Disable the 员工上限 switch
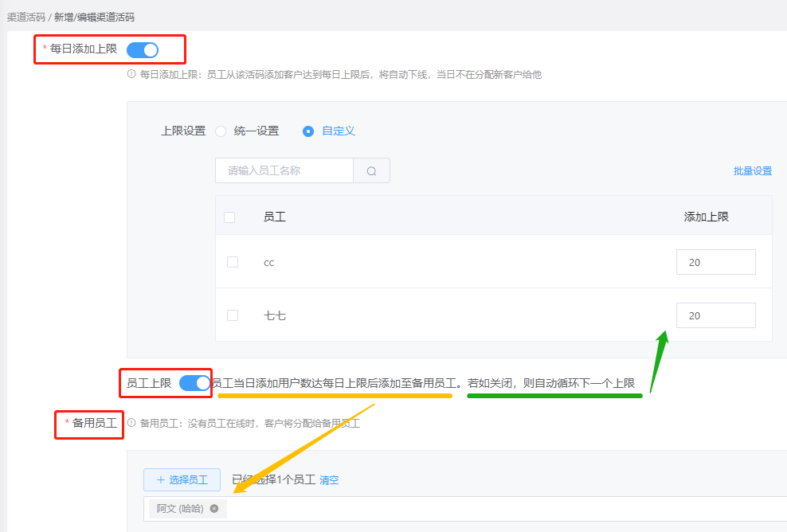The height and width of the screenshot is (532, 787). [x=194, y=383]
